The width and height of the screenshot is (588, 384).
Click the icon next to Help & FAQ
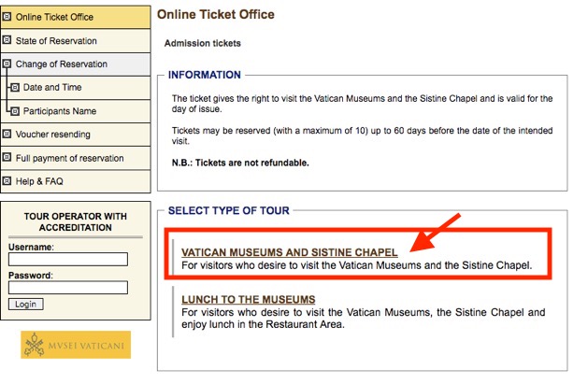pos(7,181)
